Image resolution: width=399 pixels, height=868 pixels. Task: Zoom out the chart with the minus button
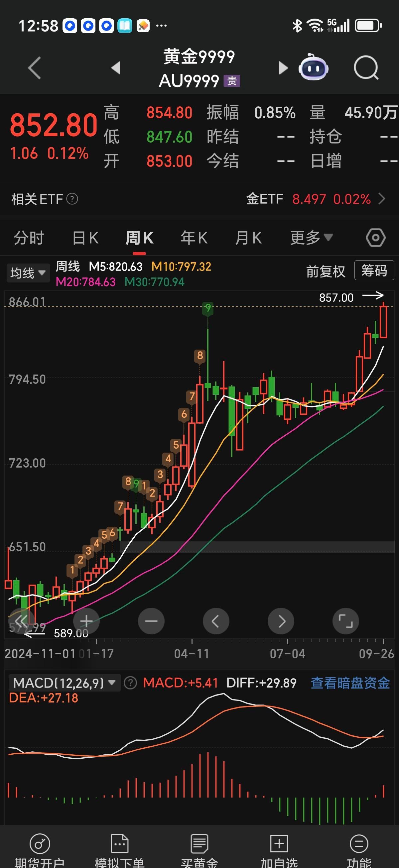click(x=151, y=621)
